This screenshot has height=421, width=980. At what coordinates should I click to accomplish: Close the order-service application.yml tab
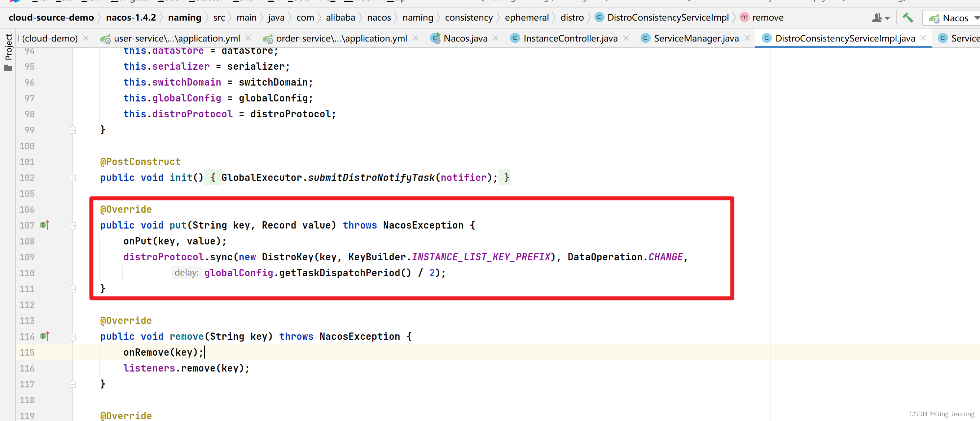[416, 38]
